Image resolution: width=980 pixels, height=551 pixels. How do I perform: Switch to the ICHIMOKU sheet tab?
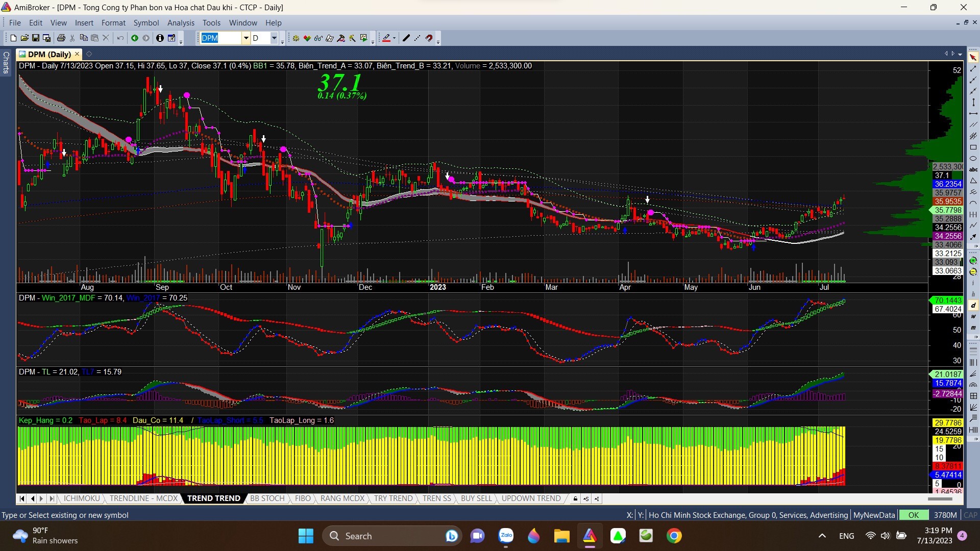(x=82, y=498)
